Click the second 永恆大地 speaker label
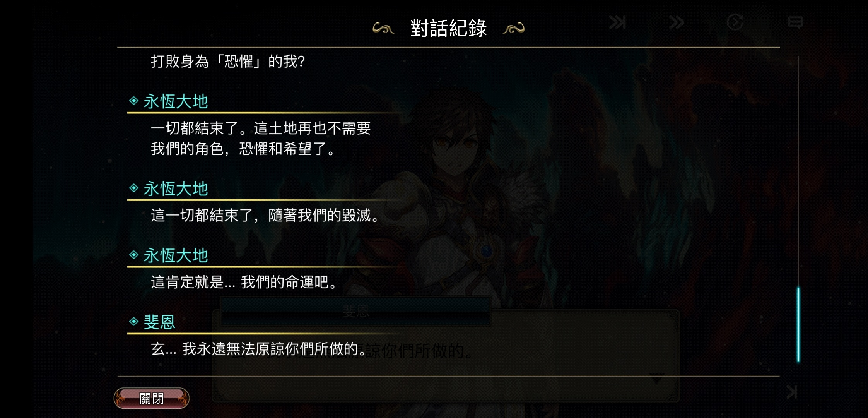The width and height of the screenshot is (868, 418). [x=176, y=189]
